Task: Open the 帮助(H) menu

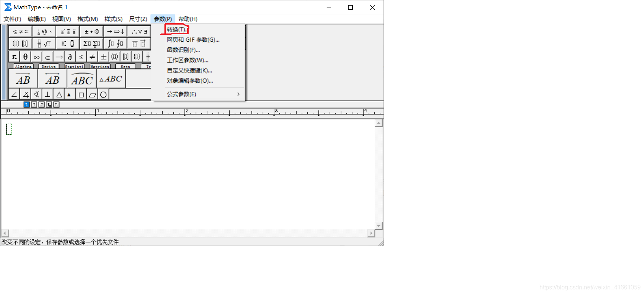Action: (x=188, y=19)
